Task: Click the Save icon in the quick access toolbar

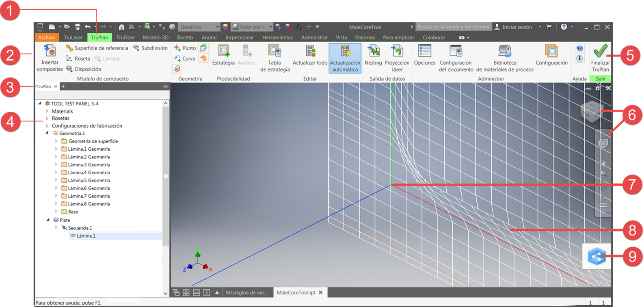Action: coord(78,27)
